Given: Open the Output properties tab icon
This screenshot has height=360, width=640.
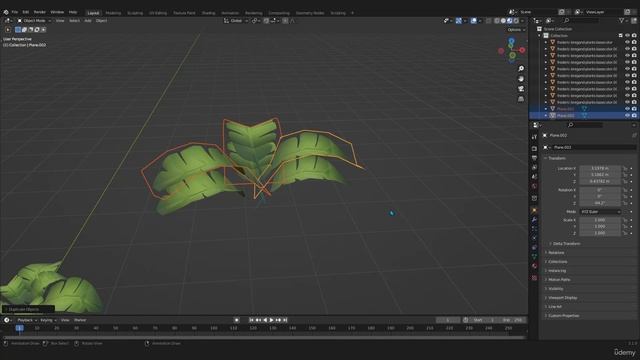Looking at the screenshot, I should tap(534, 158).
